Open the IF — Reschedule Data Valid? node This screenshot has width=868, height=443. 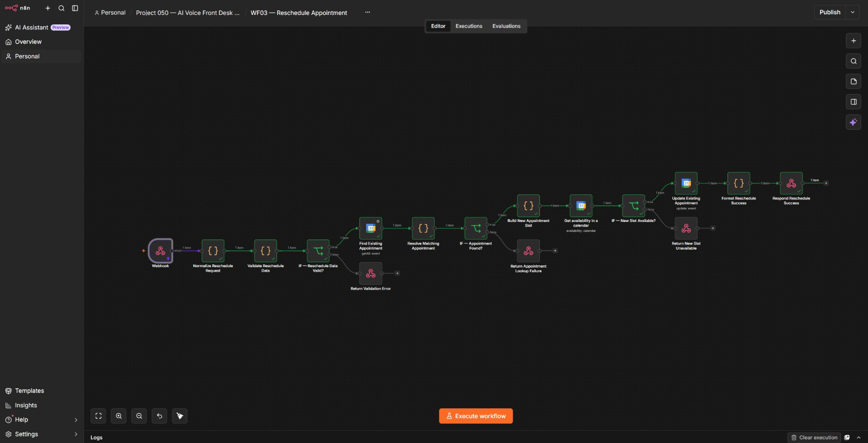[x=318, y=251]
